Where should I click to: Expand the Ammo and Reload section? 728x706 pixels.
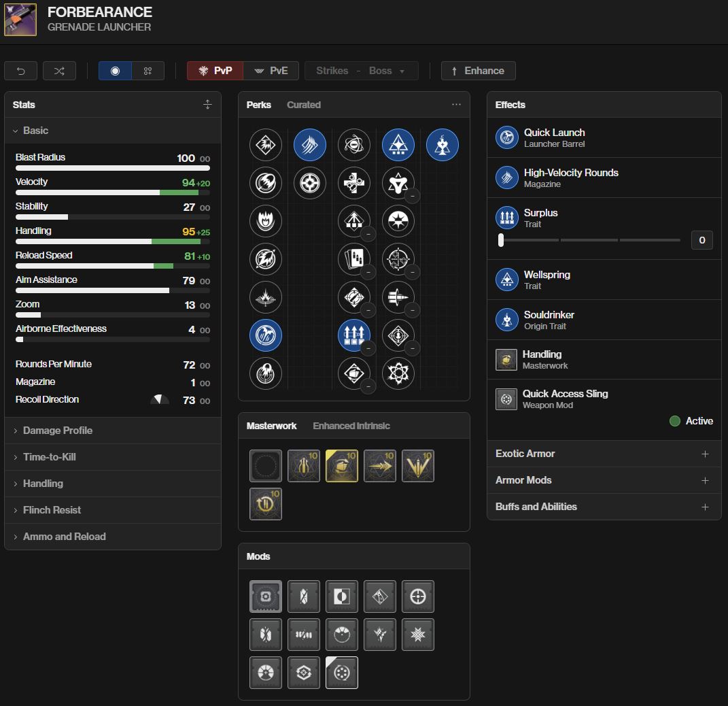(x=113, y=537)
